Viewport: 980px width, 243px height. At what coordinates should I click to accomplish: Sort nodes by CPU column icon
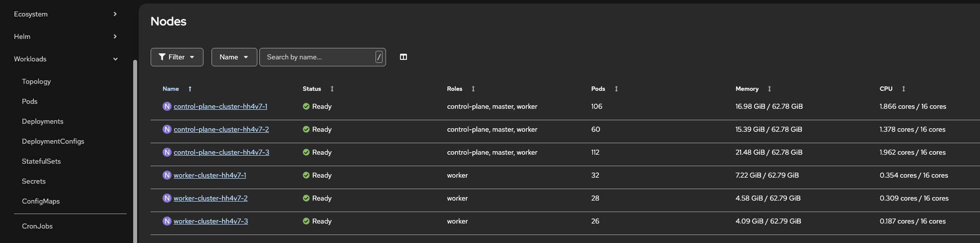(904, 89)
